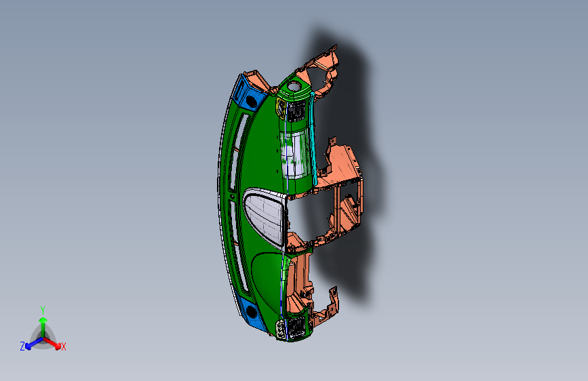Click the red X axis on the triad
Screen dimensions: 588x381
tap(53, 343)
